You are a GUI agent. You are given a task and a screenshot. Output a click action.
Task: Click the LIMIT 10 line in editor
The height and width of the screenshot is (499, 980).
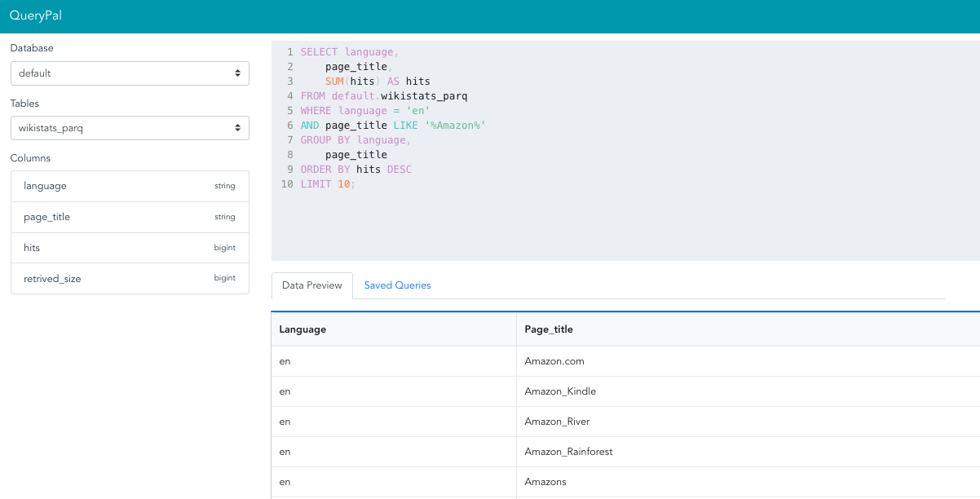[328, 184]
